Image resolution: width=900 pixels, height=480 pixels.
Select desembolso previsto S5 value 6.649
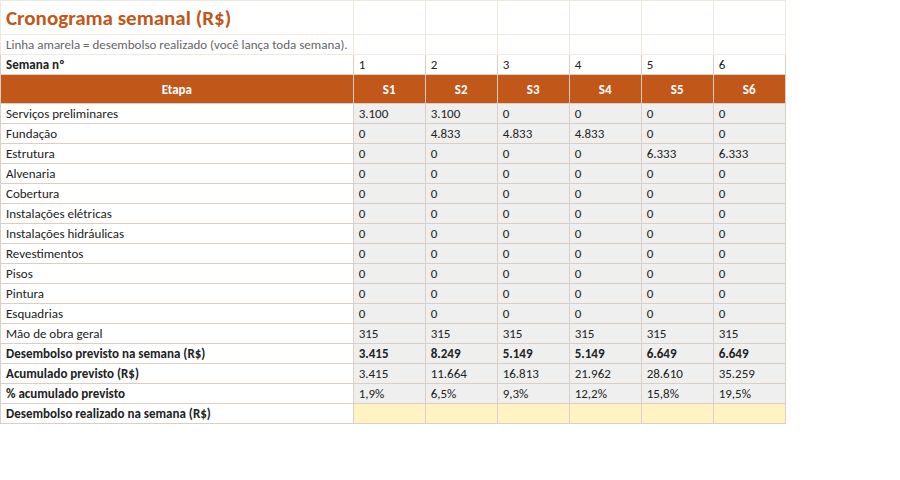coord(677,354)
